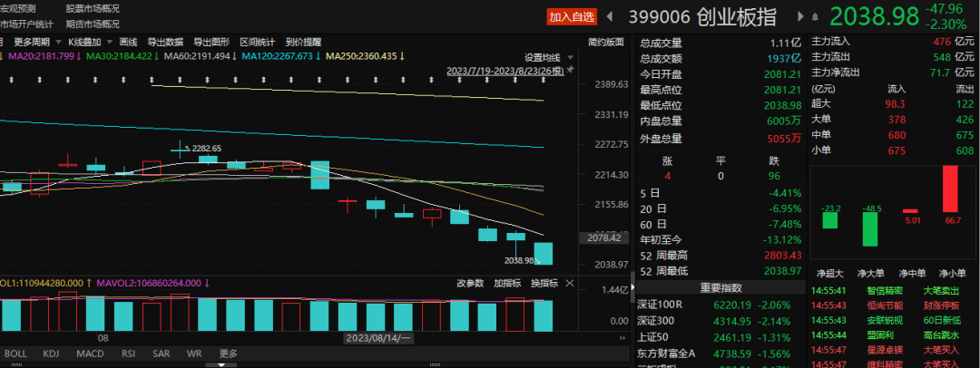
Task: Select the WR indicator tab
Action: tap(194, 353)
